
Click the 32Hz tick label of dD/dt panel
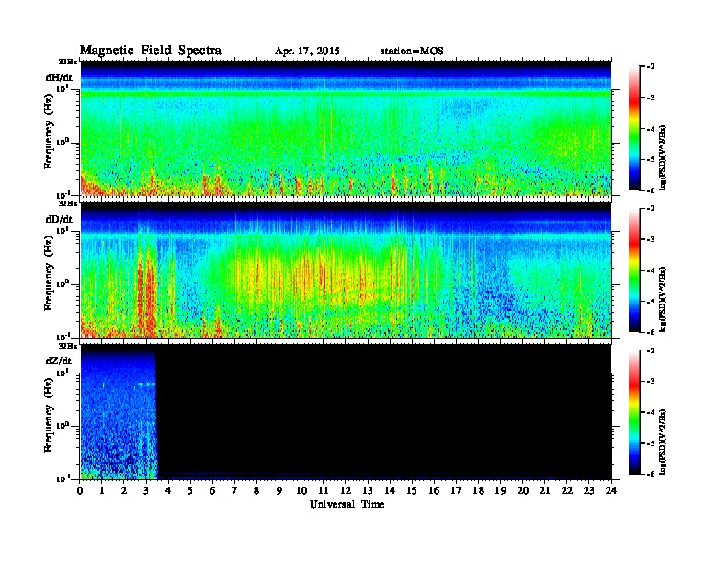click(67, 203)
